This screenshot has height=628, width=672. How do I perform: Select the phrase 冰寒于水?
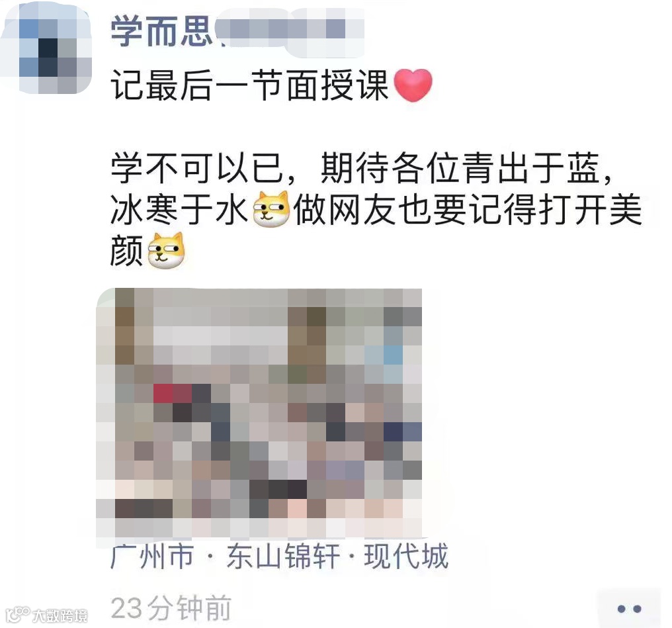tap(179, 209)
